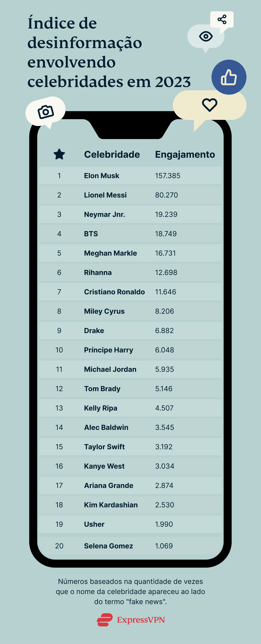The width and height of the screenshot is (261, 644).
Task: Click the Cristiano Ronaldo entry
Action: pyautogui.click(x=114, y=292)
